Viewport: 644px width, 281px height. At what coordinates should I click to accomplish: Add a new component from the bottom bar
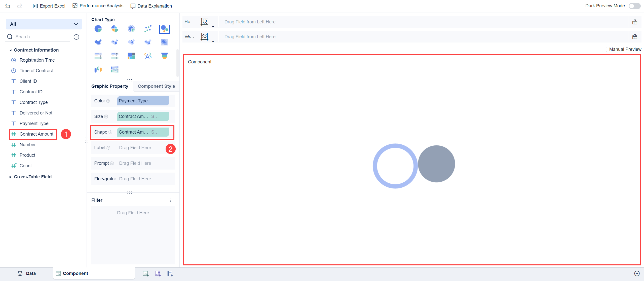click(145, 273)
